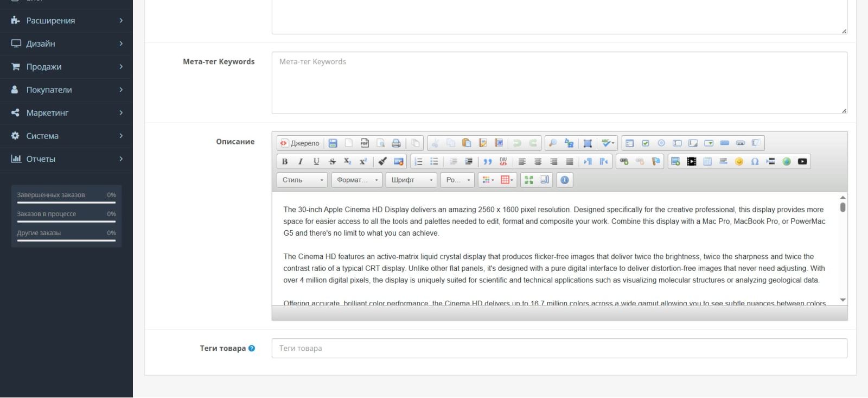Screen dimensions: 868x398
Task: Insert a textarea form element
Action: point(693,143)
